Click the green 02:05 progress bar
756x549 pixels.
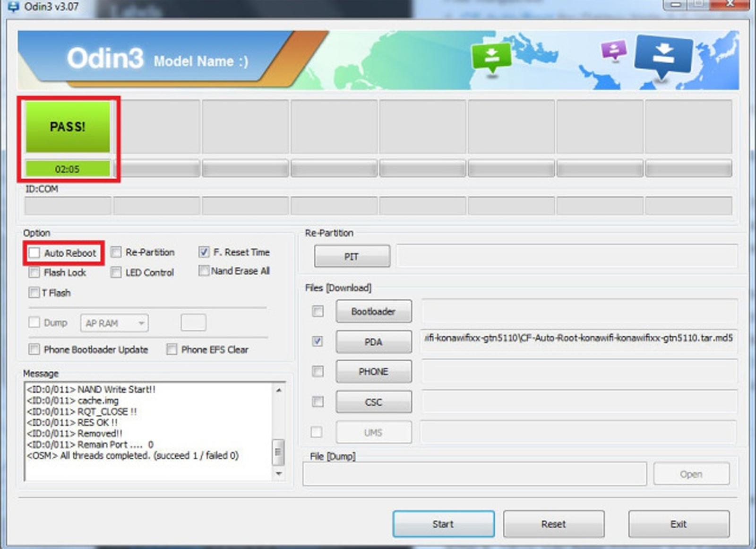tap(68, 169)
